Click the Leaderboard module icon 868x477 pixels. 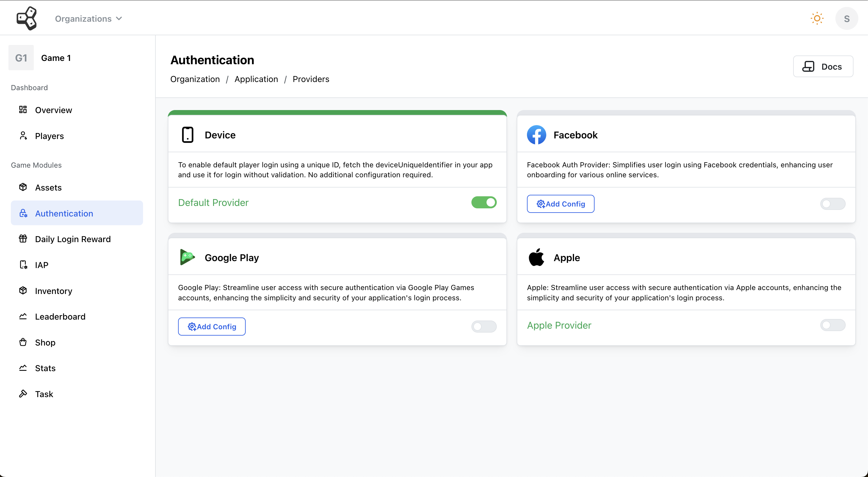(24, 317)
